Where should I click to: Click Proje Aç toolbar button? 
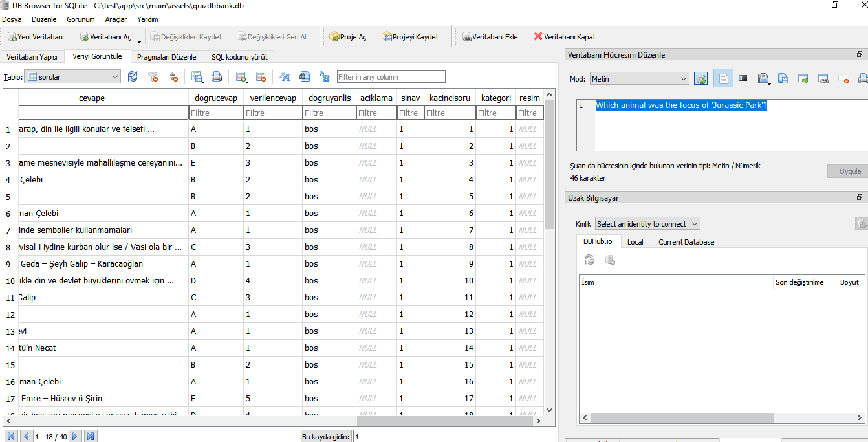coord(348,37)
